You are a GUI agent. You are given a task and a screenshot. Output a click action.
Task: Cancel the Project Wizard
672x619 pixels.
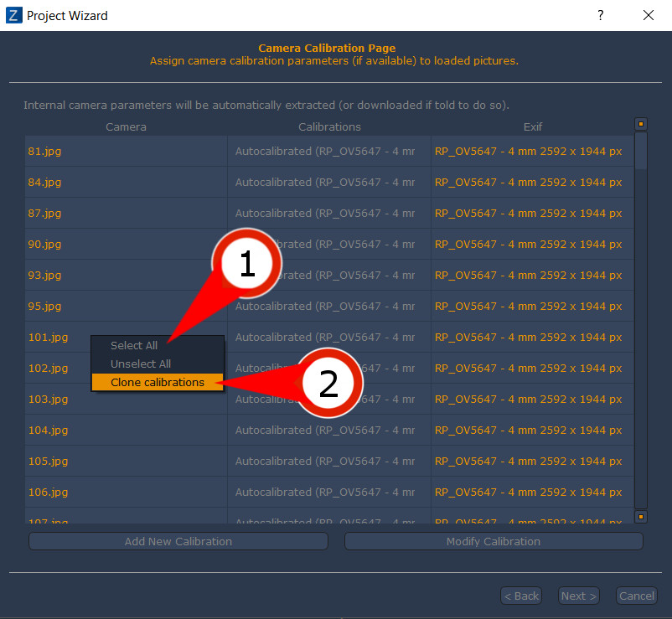636,596
